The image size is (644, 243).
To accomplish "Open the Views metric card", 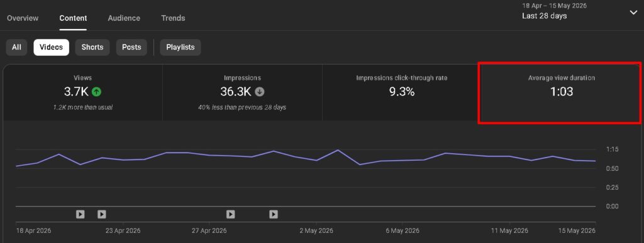I will coord(82,92).
